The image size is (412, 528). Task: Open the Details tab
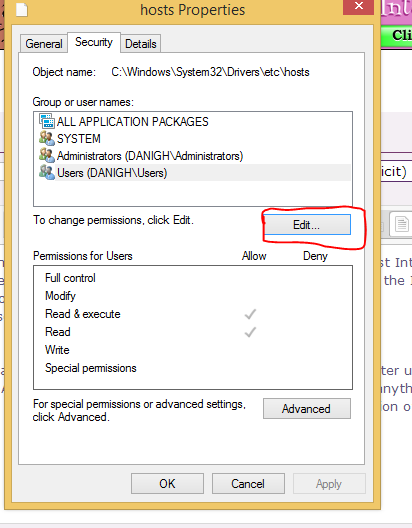[141, 44]
